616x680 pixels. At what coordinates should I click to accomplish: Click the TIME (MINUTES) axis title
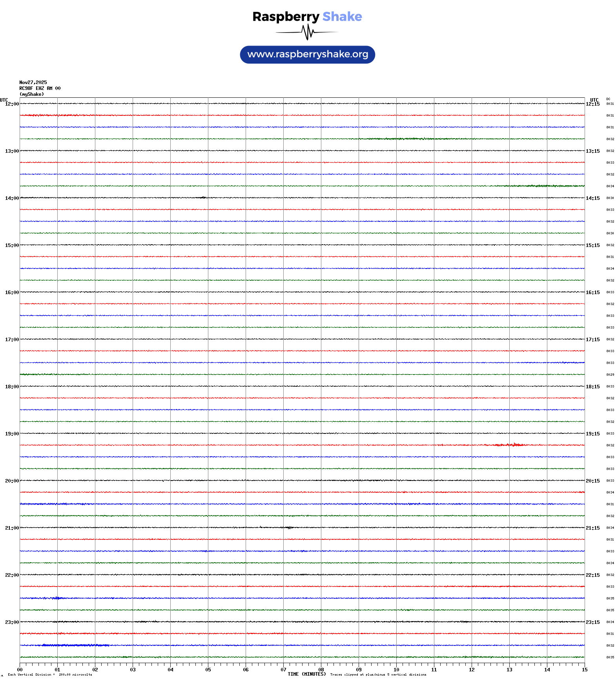[x=306, y=674]
